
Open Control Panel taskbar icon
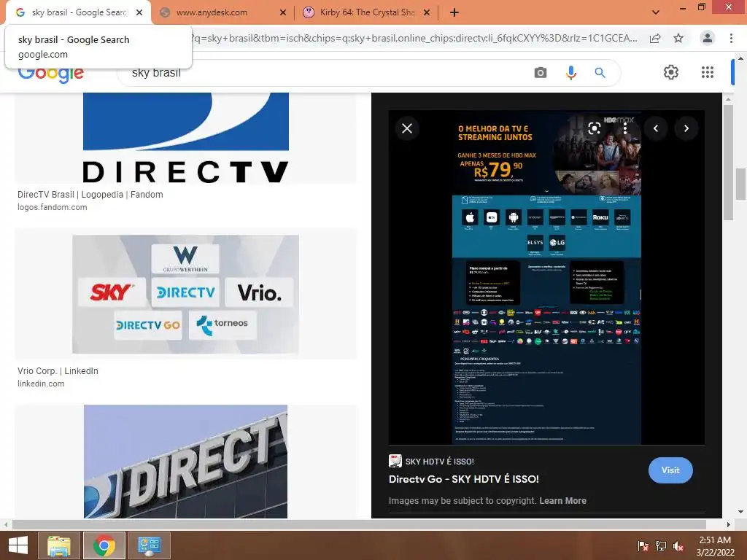149,545
